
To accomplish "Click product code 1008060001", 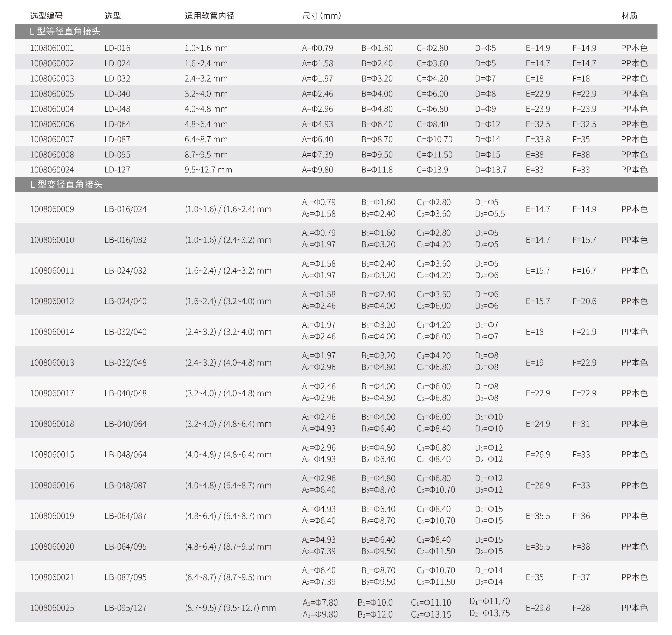I will [x=52, y=48].
